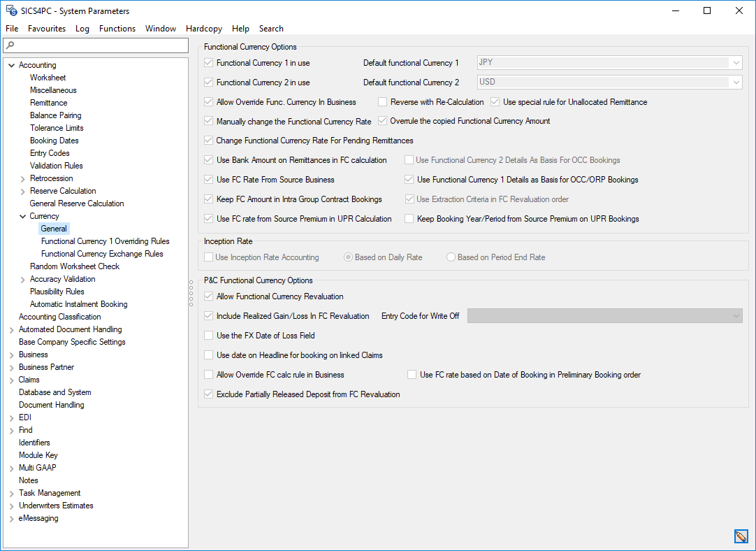Collapse the Accounting tree node

click(x=10, y=64)
